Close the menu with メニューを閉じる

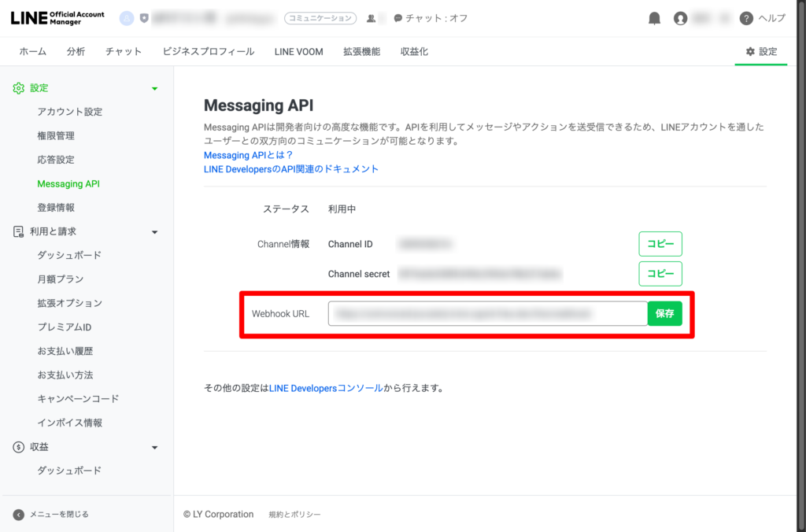58,514
